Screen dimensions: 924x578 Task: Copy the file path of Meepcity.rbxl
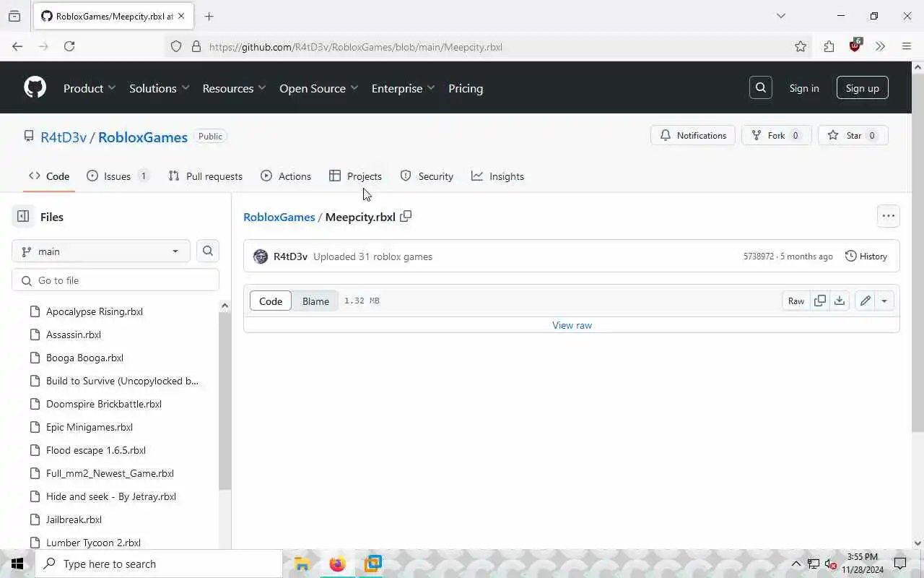(x=406, y=216)
